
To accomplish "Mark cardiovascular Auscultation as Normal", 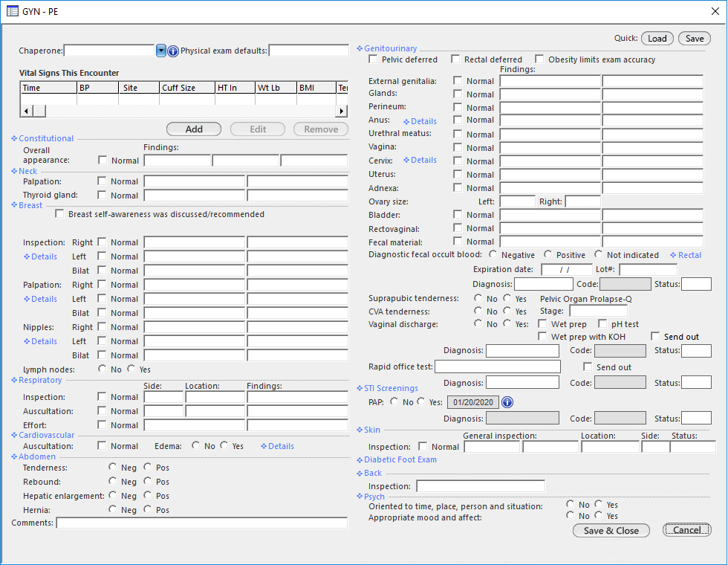I will pos(102,446).
